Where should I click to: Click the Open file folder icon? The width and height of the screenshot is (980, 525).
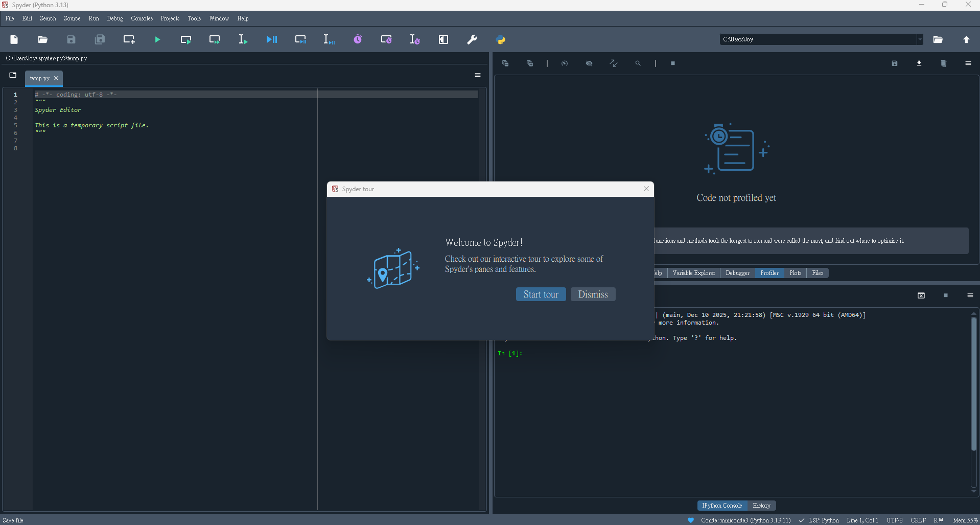(43, 40)
